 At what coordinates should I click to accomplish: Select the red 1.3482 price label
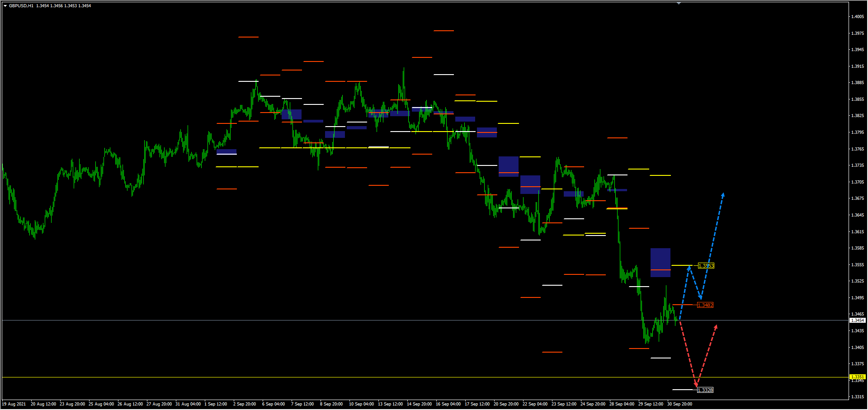705,305
